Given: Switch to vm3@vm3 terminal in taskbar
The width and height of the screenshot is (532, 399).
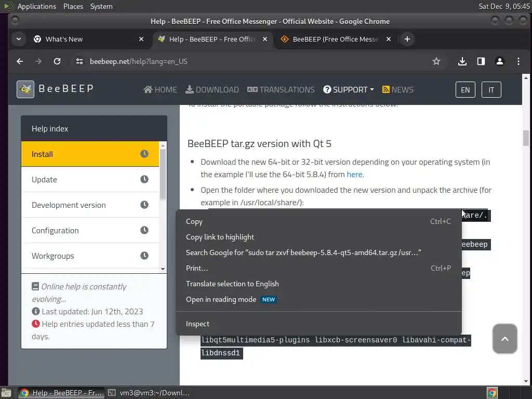Looking at the screenshot, I should (149, 393).
